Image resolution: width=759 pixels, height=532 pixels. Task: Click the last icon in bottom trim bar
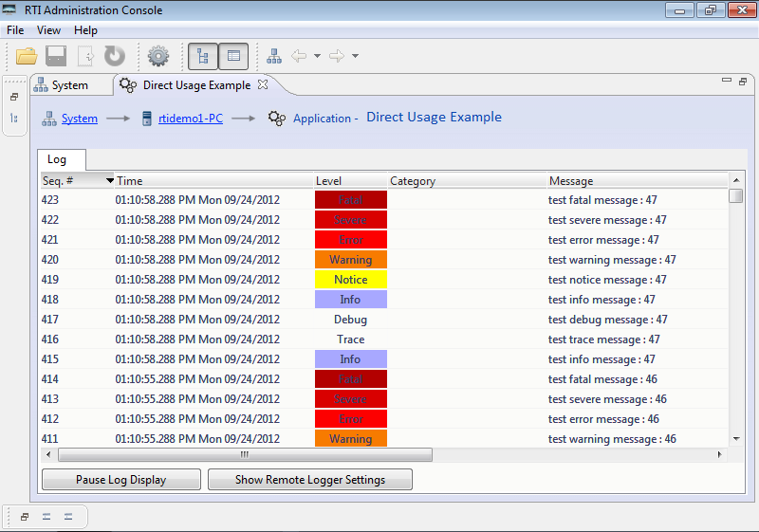[x=68, y=517]
